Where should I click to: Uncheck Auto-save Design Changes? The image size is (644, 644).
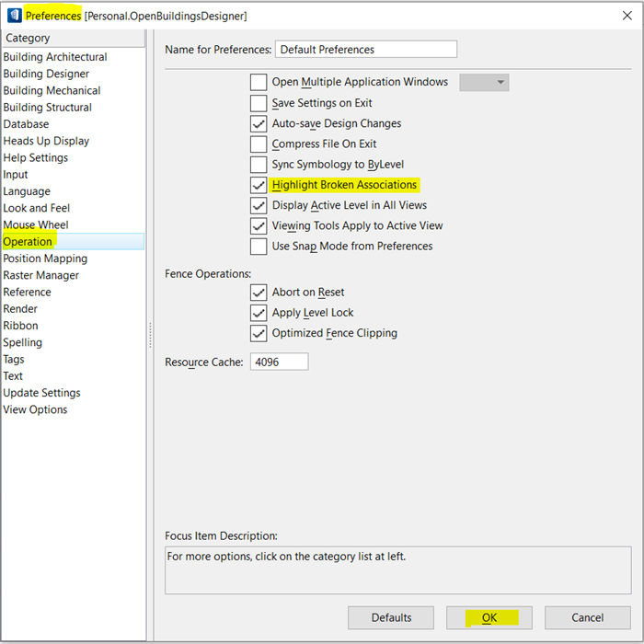(x=259, y=123)
